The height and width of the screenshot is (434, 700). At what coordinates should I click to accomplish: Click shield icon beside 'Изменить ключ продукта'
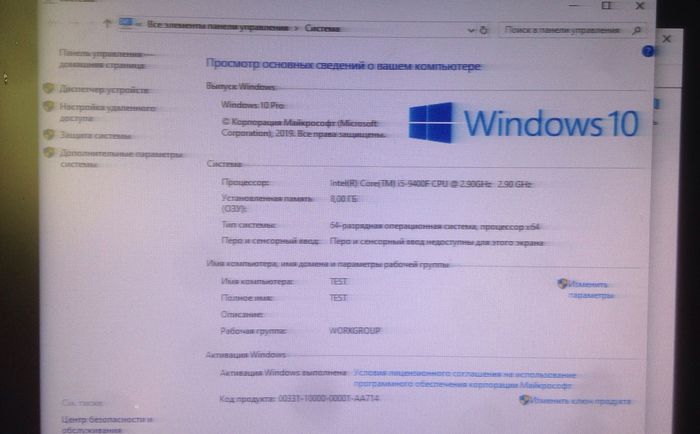point(525,400)
